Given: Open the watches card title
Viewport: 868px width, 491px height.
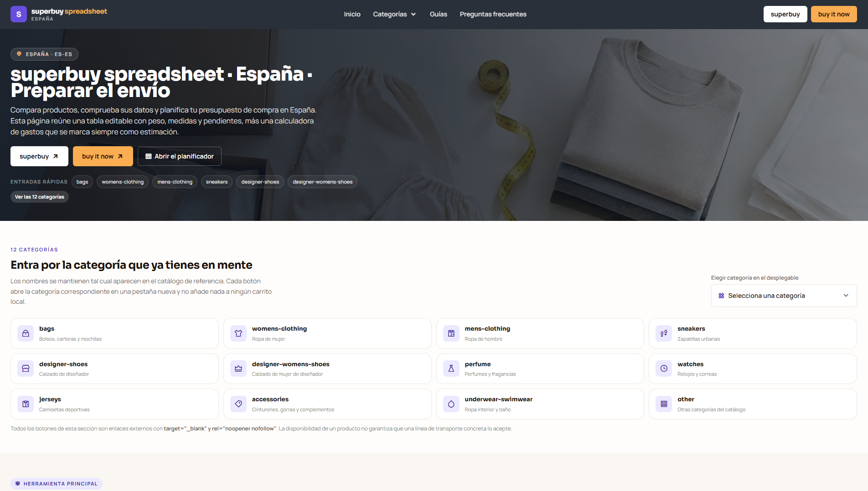Looking at the screenshot, I should click(690, 364).
